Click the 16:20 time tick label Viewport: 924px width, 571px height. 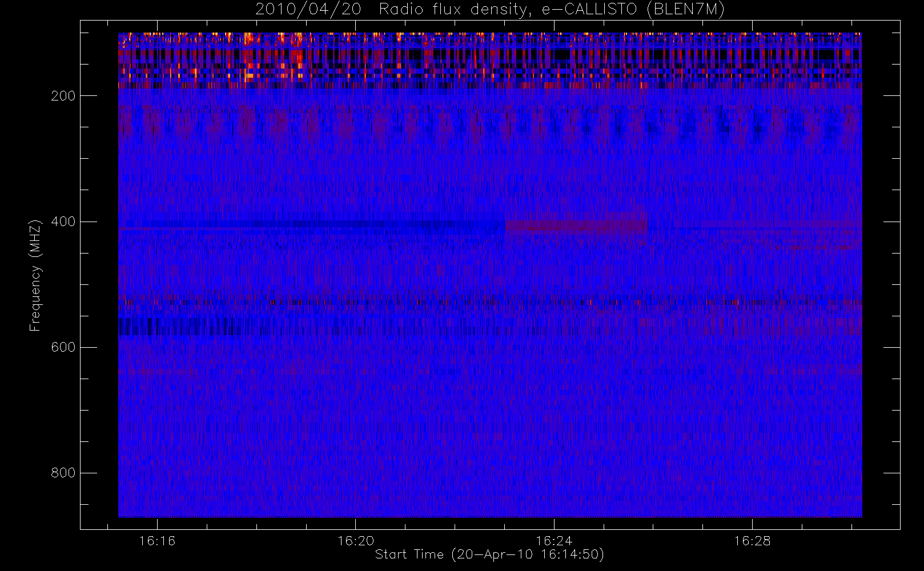pos(355,541)
